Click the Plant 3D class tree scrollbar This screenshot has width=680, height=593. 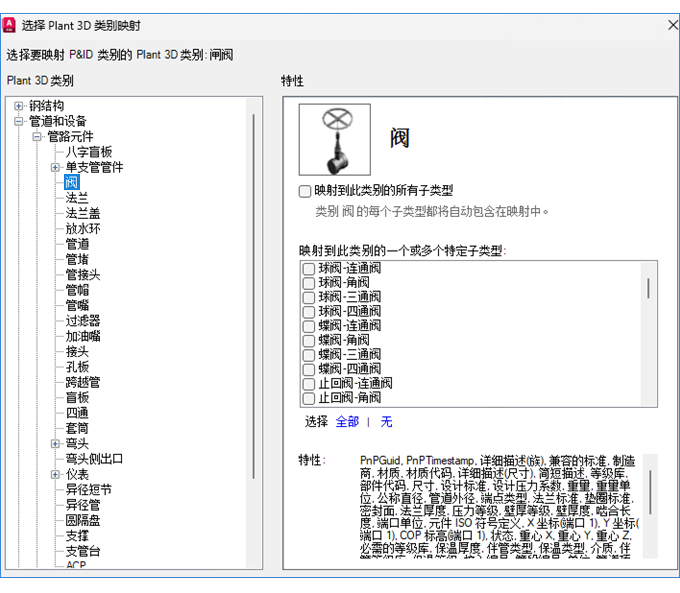click(253, 296)
